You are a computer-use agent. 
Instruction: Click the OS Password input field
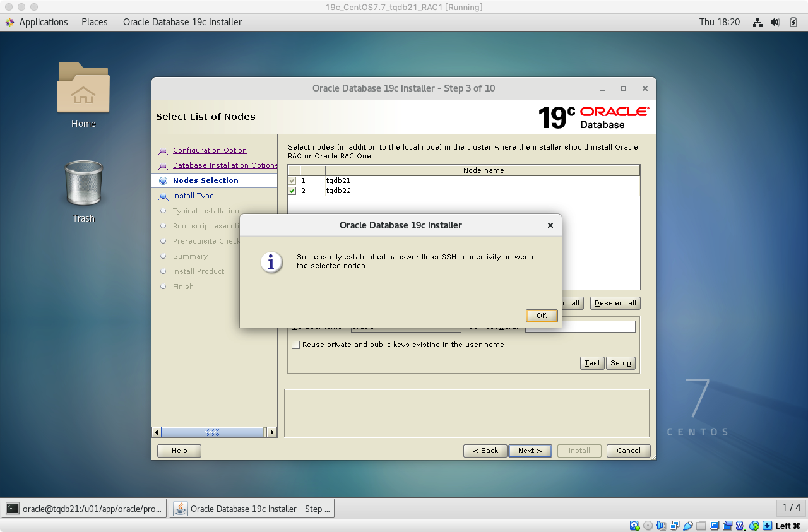pyautogui.click(x=580, y=326)
